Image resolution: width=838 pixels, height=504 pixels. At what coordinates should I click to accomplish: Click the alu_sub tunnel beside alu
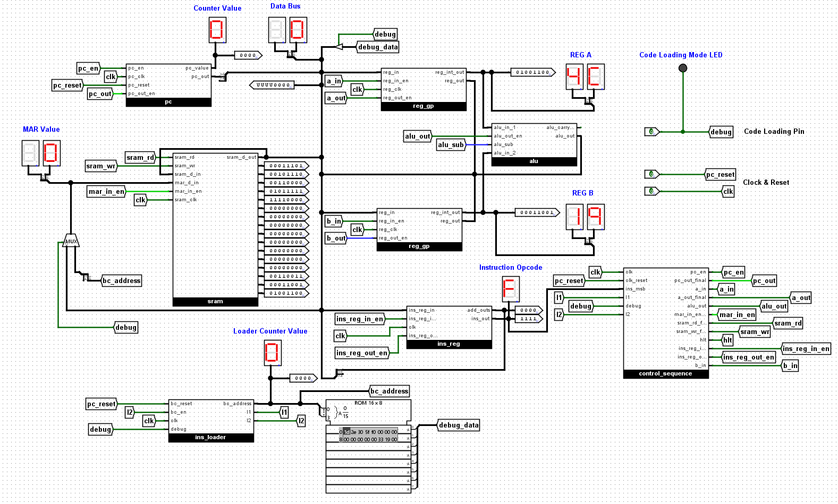pyautogui.click(x=451, y=144)
